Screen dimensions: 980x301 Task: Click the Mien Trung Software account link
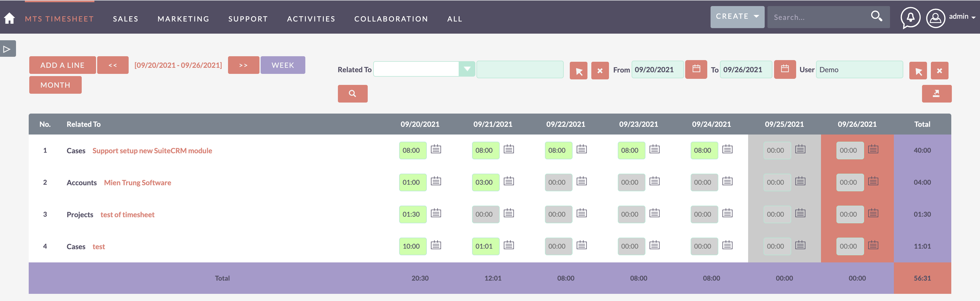pos(137,182)
